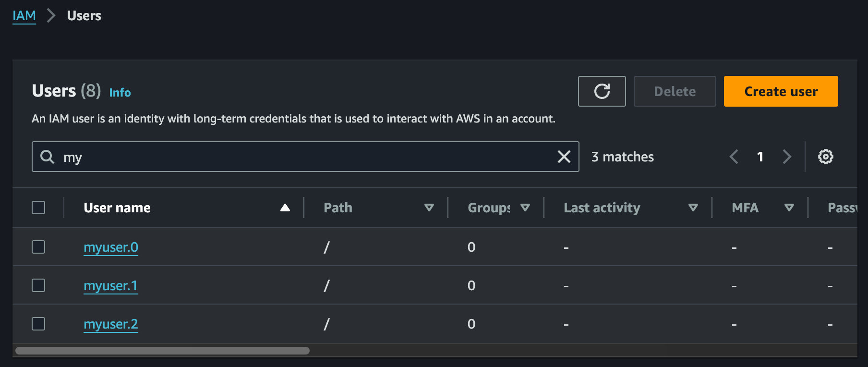Image resolution: width=868 pixels, height=367 pixels.
Task: Open the myuser.2 user link
Action: coord(111,324)
